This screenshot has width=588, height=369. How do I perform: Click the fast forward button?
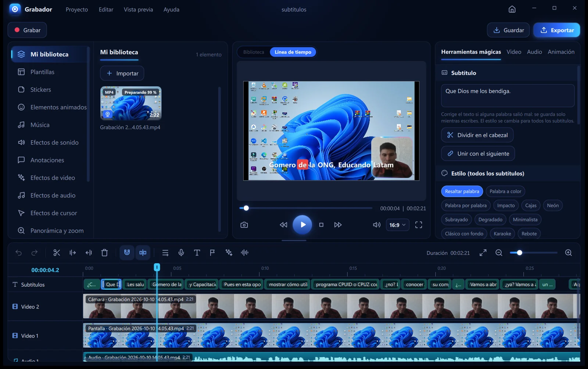tap(338, 225)
